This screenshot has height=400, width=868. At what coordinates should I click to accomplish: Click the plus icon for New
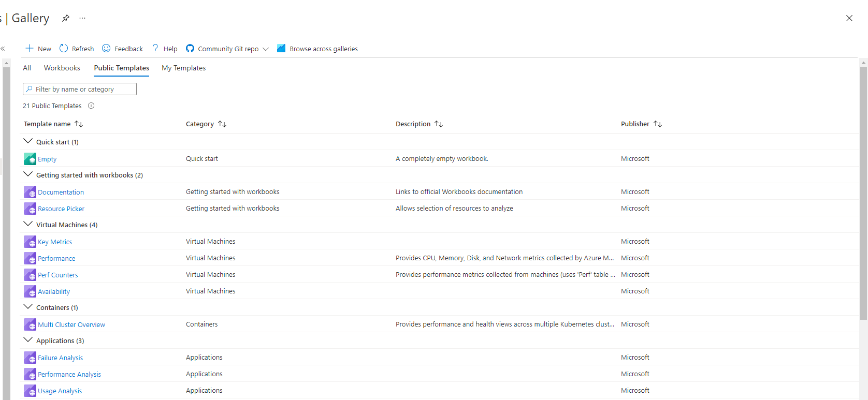[x=30, y=48]
